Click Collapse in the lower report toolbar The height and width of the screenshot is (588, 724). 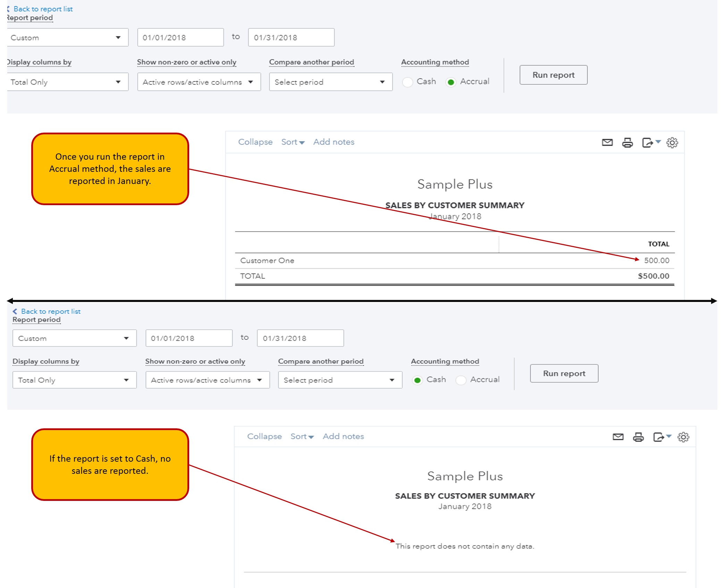[264, 436]
